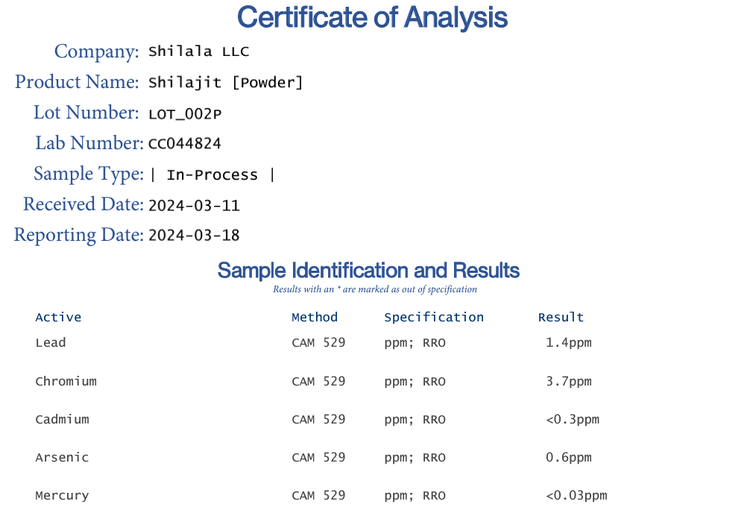
Task: Click 'ppm; RRO' specification in Arsenic row
Action: (x=415, y=458)
